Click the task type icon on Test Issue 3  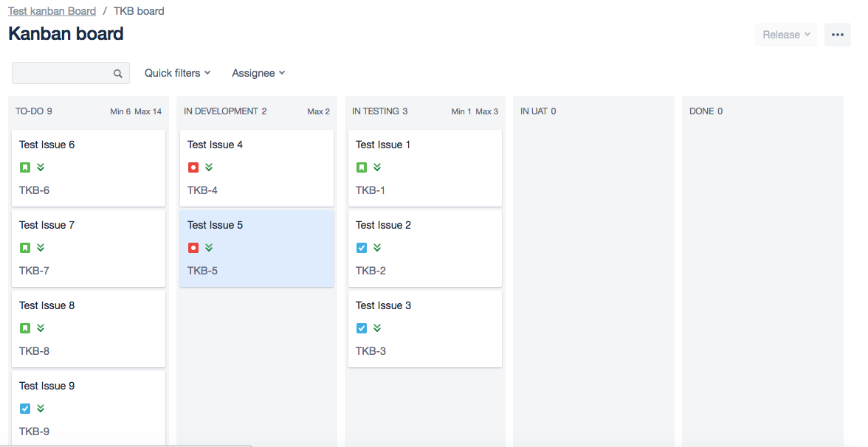[x=362, y=328]
